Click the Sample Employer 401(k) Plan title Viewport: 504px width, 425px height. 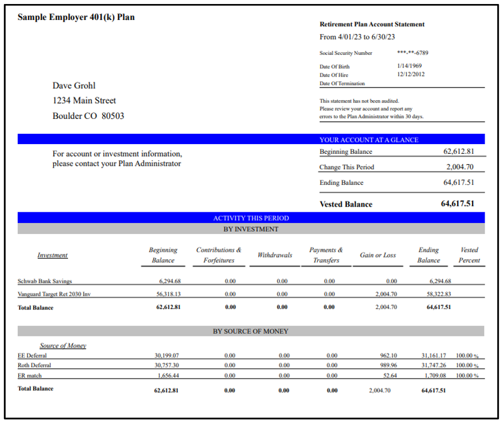coord(76,17)
